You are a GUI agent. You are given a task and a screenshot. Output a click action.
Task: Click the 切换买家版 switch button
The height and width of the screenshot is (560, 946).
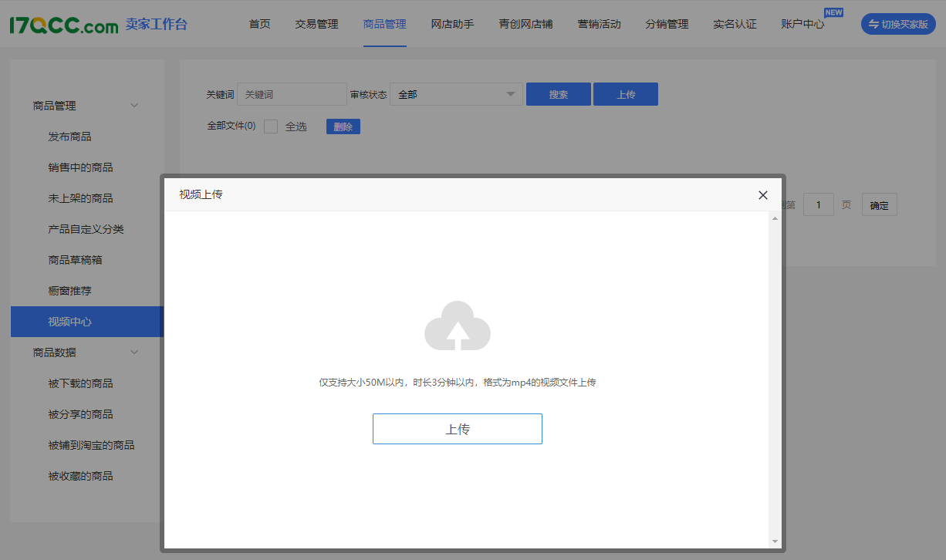[x=898, y=24]
